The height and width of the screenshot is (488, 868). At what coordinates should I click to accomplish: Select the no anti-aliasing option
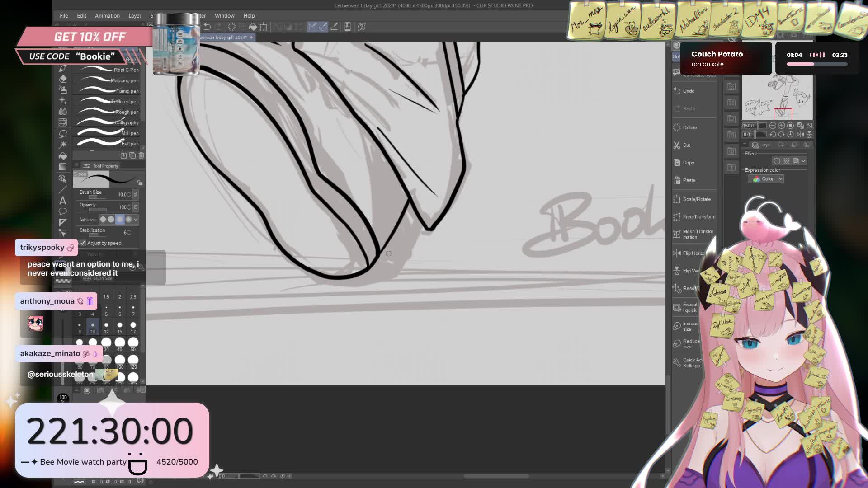click(x=103, y=219)
